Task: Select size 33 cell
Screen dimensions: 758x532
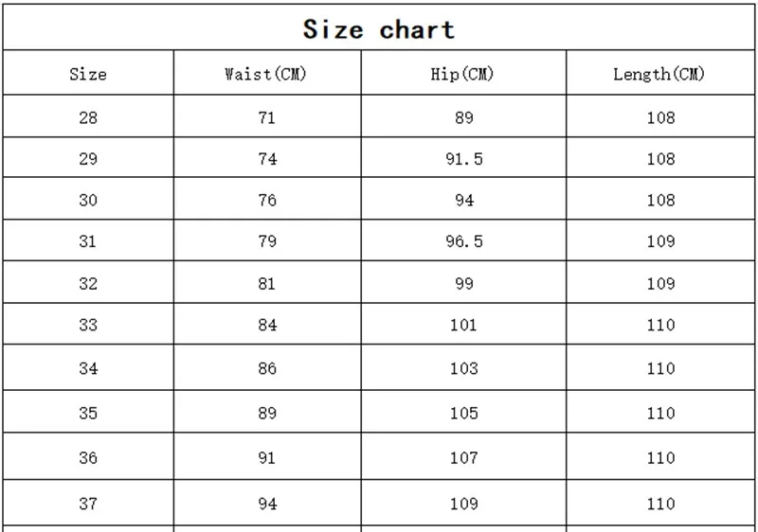Action: tap(88, 325)
